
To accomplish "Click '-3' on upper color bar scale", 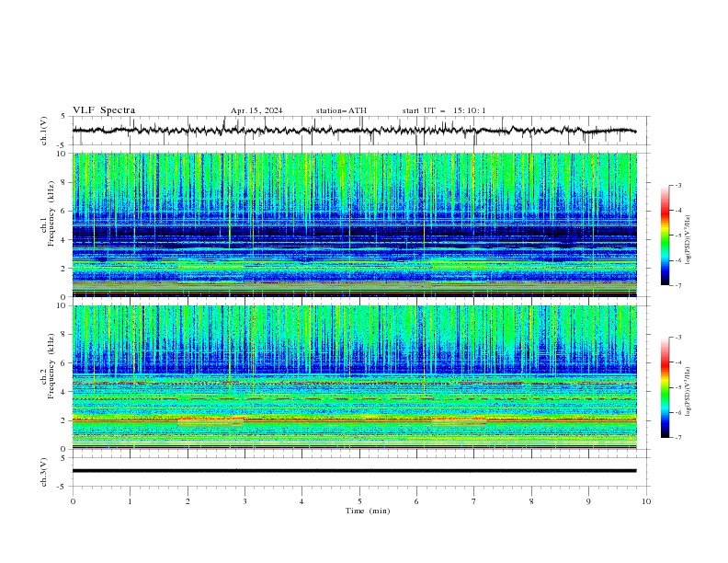I will click(x=678, y=185).
